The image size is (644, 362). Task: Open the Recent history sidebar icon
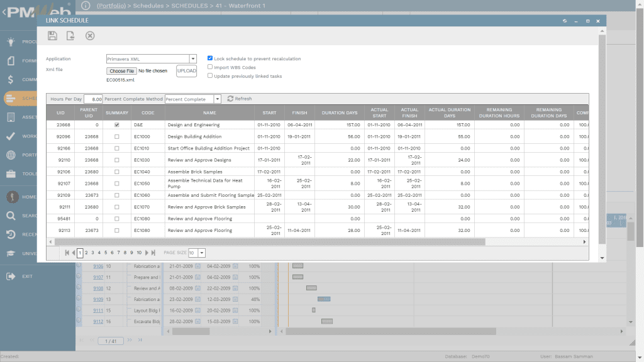click(11, 234)
